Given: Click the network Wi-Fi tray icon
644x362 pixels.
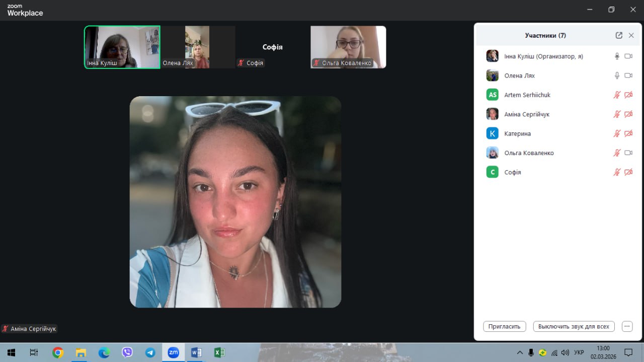Looking at the screenshot, I should click(554, 352).
